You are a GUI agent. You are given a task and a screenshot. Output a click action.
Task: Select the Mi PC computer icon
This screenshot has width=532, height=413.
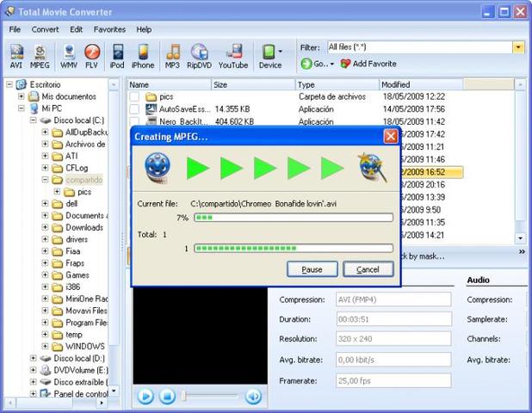point(34,108)
